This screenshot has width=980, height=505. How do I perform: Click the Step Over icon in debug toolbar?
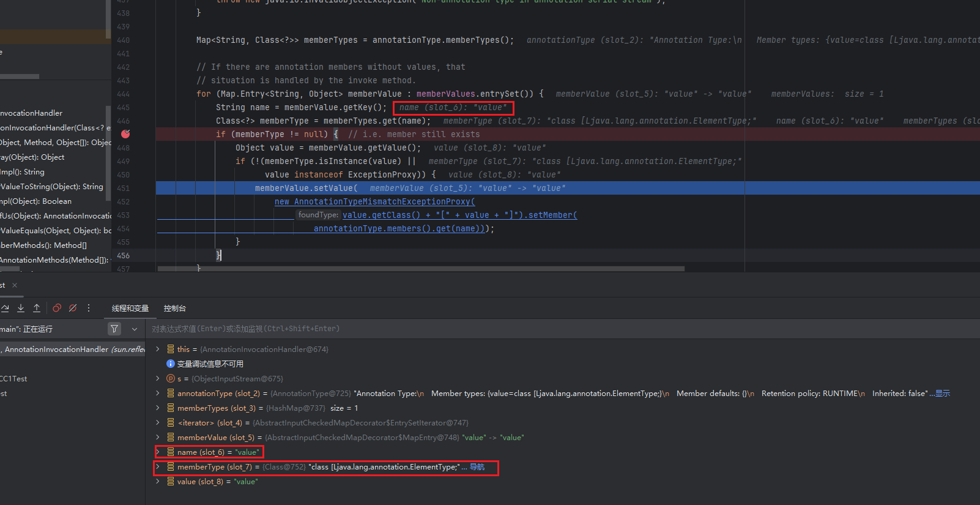(5, 308)
